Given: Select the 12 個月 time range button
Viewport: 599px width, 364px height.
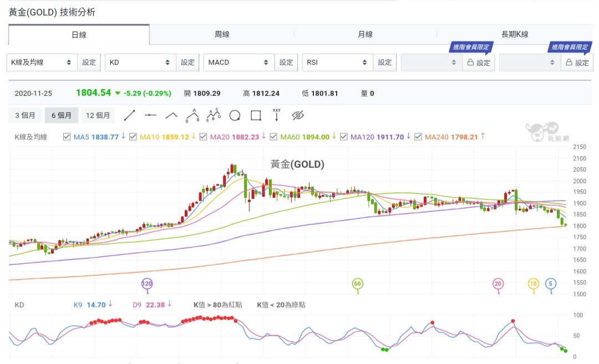Looking at the screenshot, I should coord(98,115).
